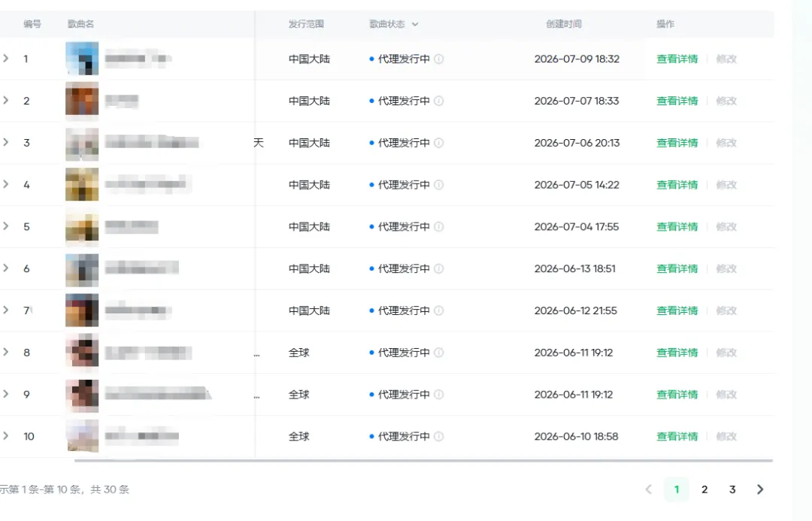The width and height of the screenshot is (812, 521).
Task: Expand row 1 details chevron
Action: click(6, 59)
